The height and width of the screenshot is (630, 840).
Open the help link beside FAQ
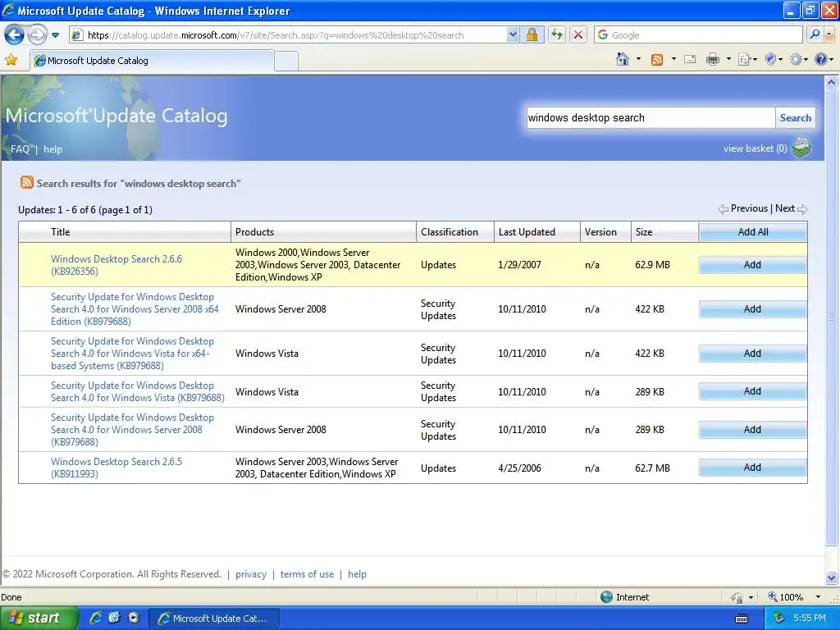pos(52,149)
